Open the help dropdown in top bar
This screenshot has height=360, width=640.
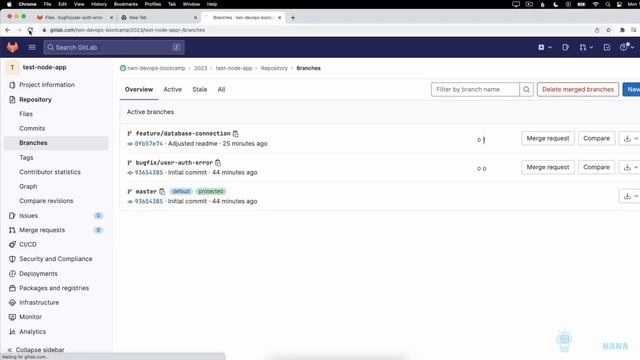pos(627,47)
